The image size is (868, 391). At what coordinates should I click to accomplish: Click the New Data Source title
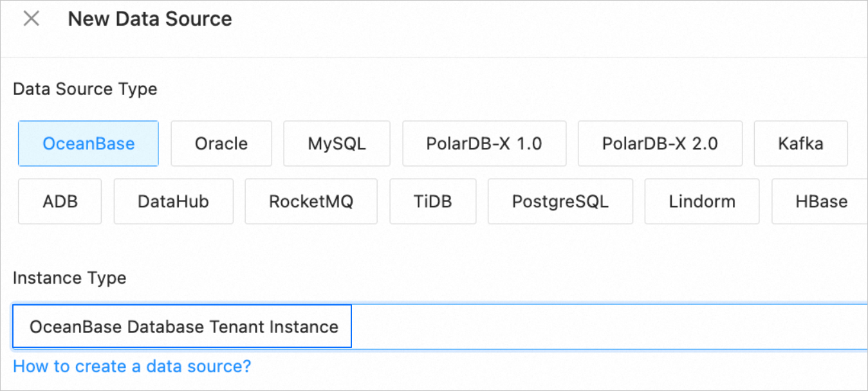pyautogui.click(x=150, y=19)
